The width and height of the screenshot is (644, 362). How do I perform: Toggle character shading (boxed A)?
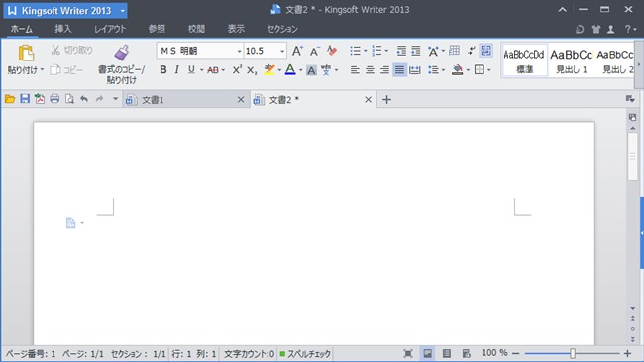tap(311, 70)
